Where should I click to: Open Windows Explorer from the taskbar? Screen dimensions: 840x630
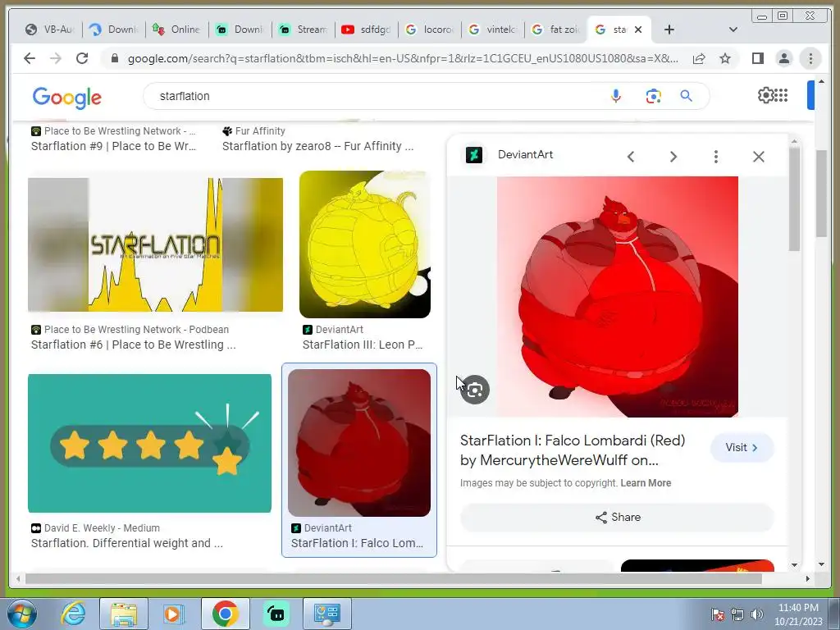click(x=124, y=614)
